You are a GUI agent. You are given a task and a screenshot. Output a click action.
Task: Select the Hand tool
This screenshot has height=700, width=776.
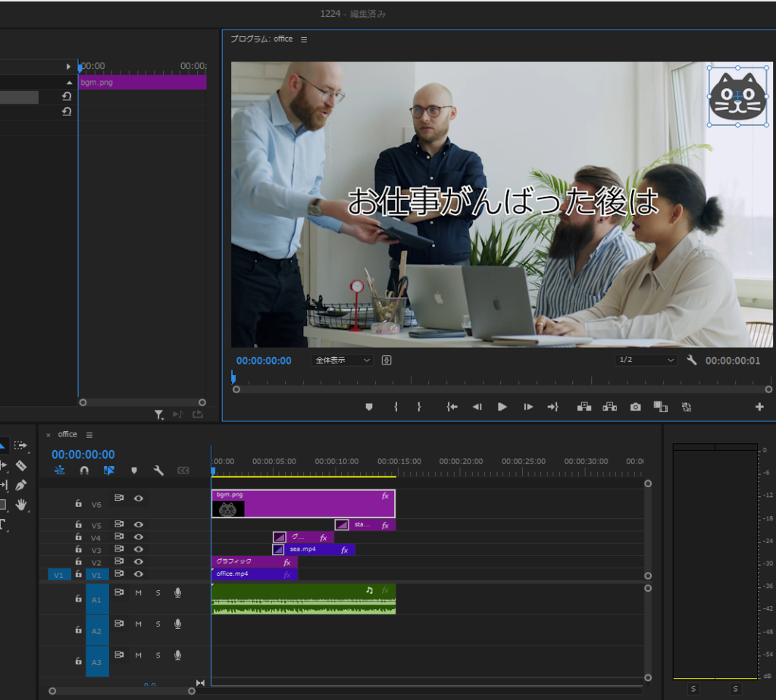20,505
